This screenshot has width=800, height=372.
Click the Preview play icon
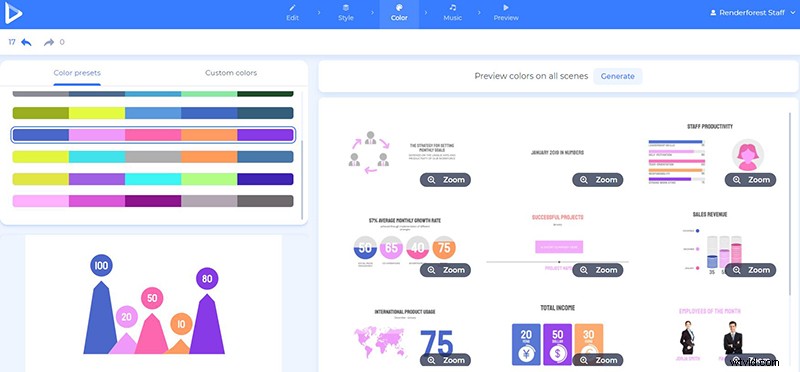[x=506, y=8]
